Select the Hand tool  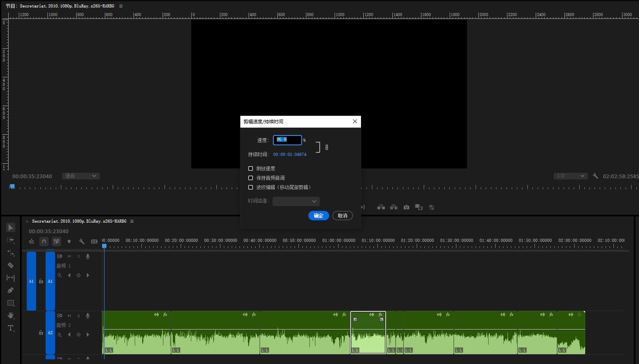click(11, 315)
